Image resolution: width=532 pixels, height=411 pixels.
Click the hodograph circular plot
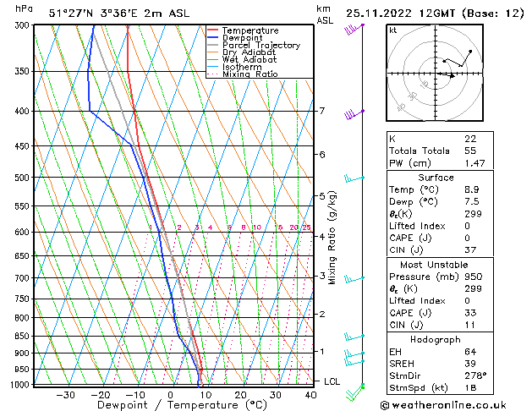435,74
